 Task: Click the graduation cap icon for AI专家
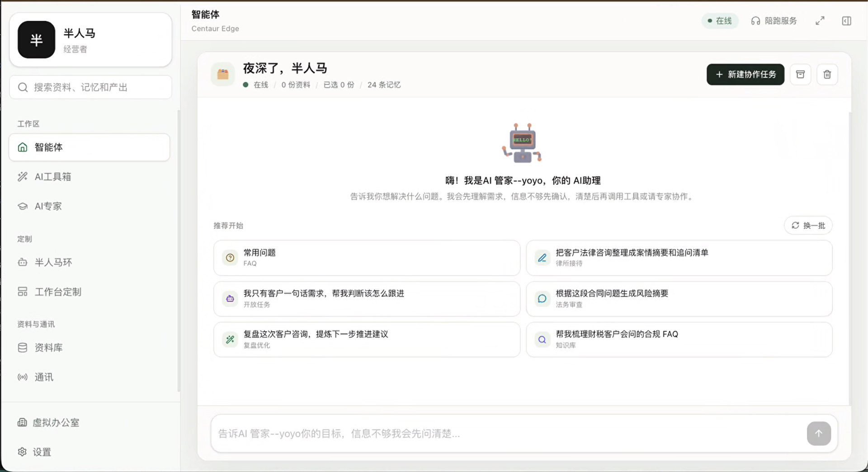pyautogui.click(x=23, y=206)
